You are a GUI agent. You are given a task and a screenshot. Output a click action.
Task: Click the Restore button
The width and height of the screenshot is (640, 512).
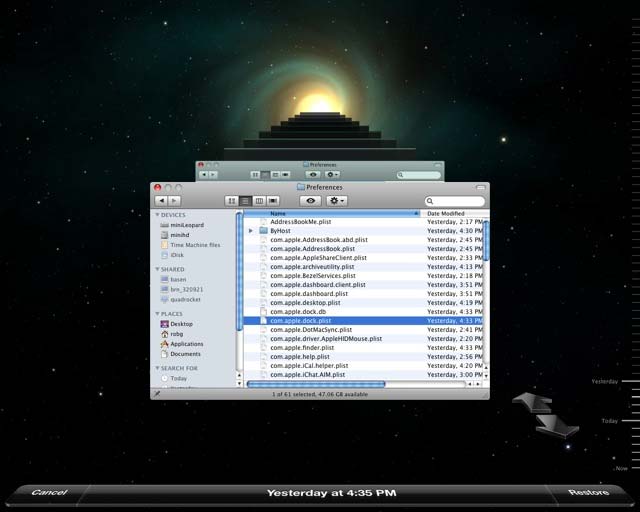tap(588, 492)
